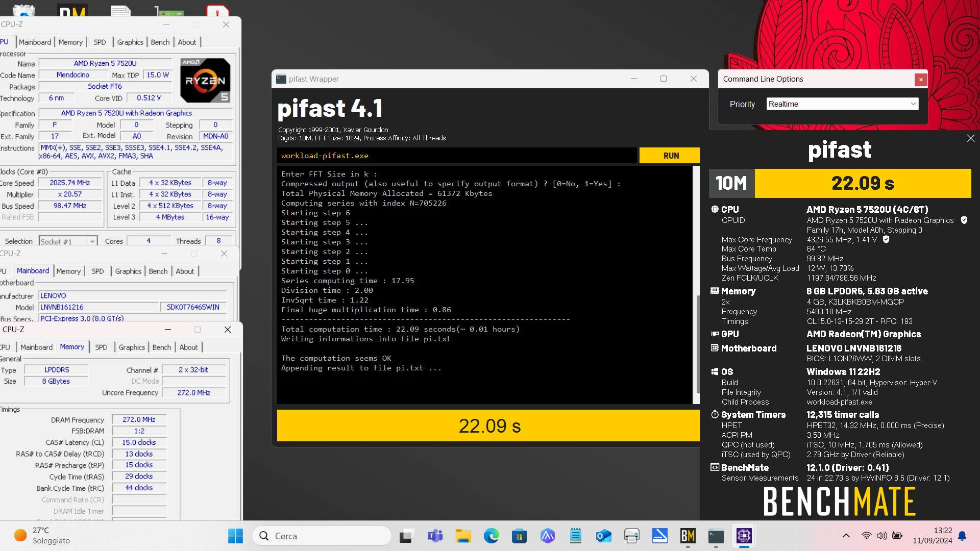Screen dimensions: 980x551
Task: Click the DRAM Frequency 272.0 MHz value
Action: point(139,419)
